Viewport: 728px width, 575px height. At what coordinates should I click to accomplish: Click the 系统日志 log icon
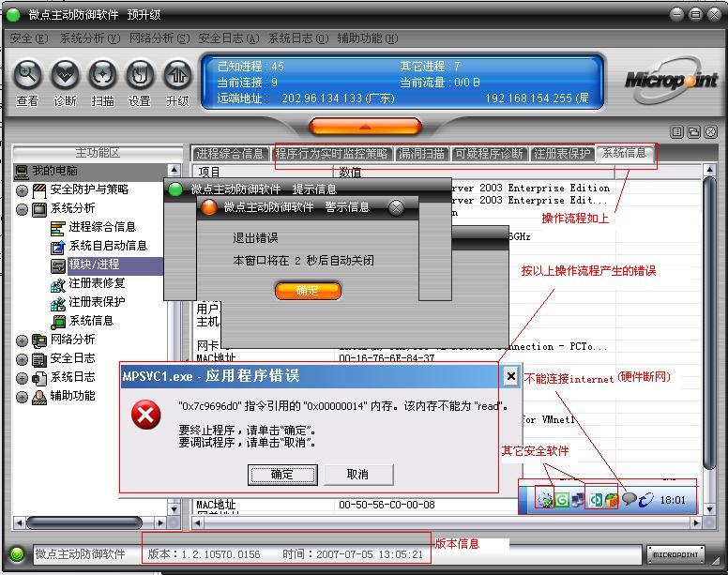tap(39, 378)
